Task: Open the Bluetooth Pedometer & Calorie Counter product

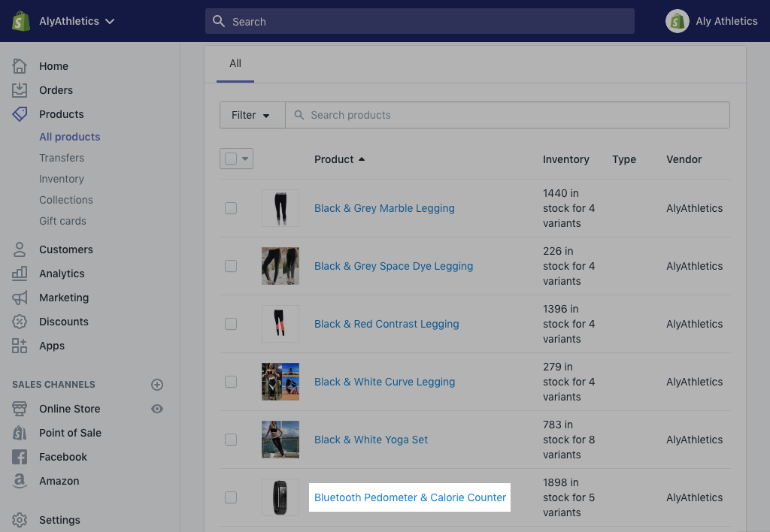Action: tap(410, 497)
